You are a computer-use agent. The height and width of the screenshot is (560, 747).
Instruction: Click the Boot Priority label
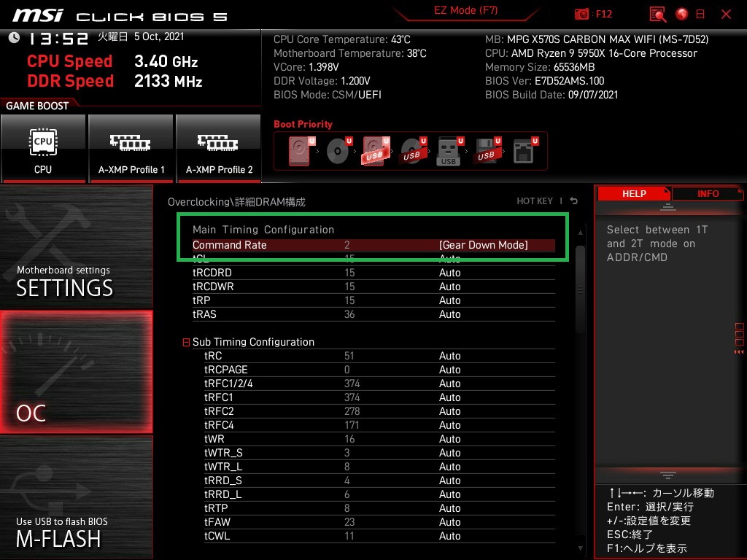[303, 124]
